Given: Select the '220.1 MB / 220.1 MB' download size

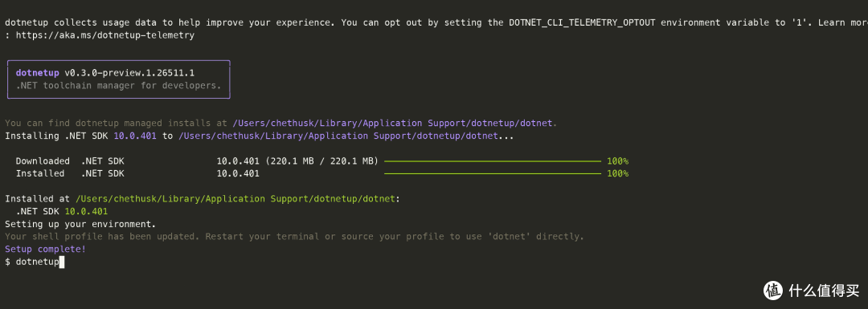Looking at the screenshot, I should click(x=322, y=161).
